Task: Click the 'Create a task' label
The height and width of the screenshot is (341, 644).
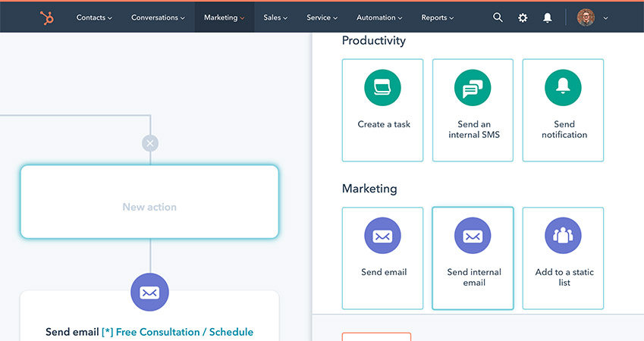Action: coord(384,124)
